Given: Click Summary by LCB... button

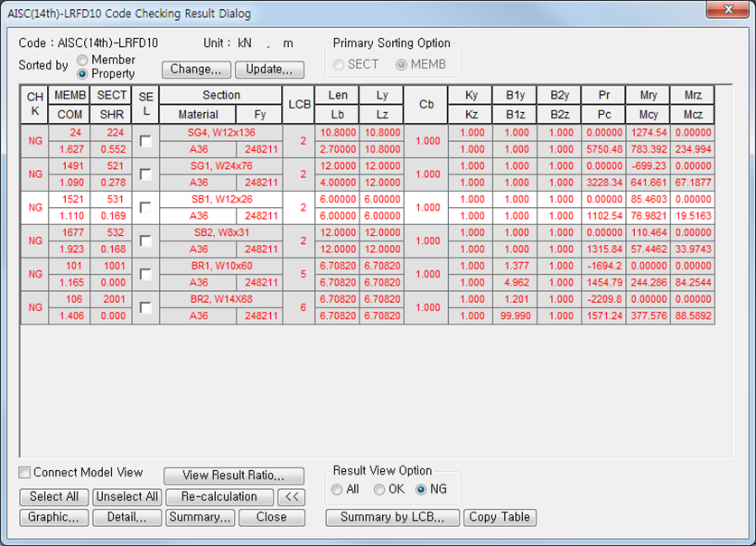Looking at the screenshot, I should (x=393, y=517).
